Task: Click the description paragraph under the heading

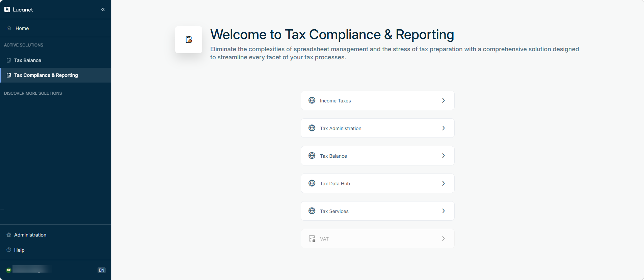Action: [395, 53]
